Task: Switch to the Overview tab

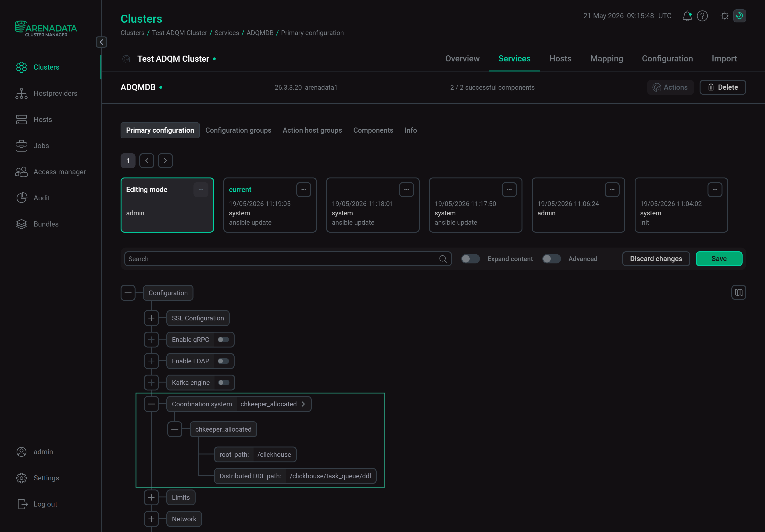Action: (462, 59)
